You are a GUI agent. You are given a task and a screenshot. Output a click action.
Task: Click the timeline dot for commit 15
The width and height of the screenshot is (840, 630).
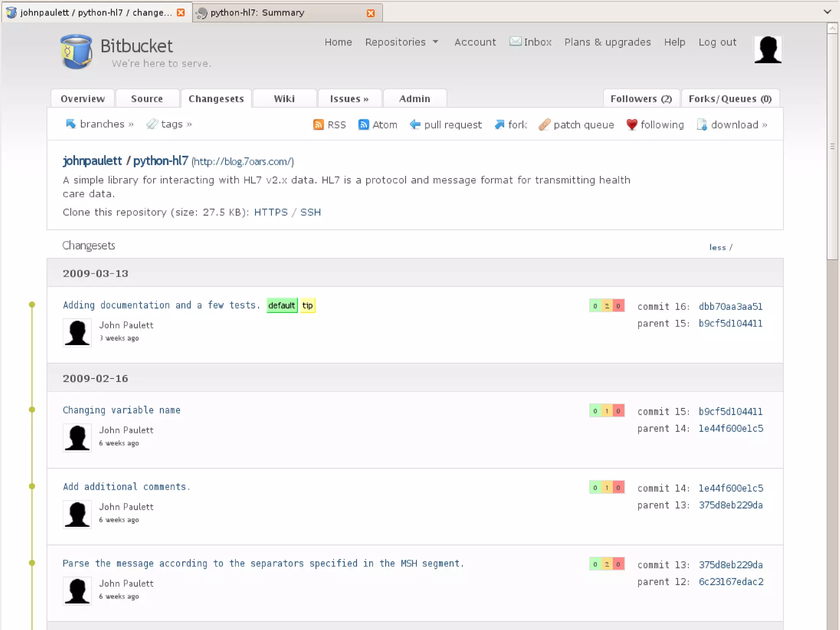pos(32,409)
